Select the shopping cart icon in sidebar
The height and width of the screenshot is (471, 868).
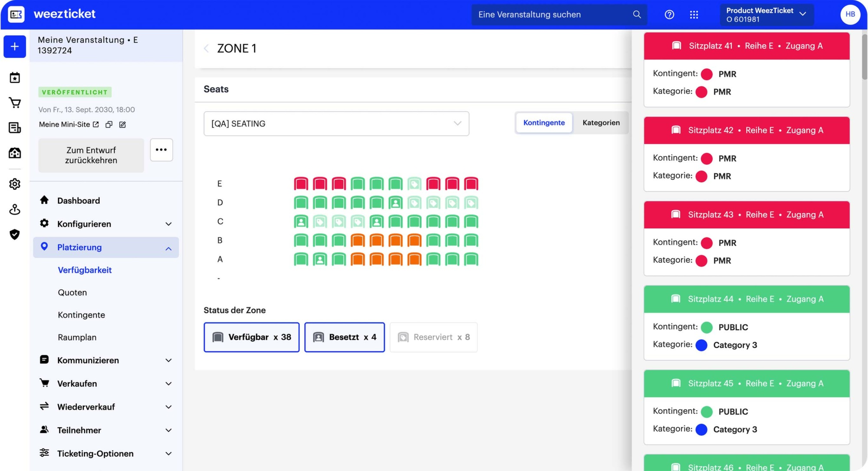14,103
